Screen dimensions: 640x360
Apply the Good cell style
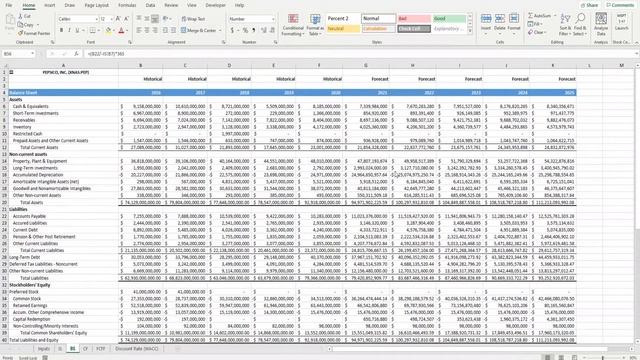pos(449,18)
